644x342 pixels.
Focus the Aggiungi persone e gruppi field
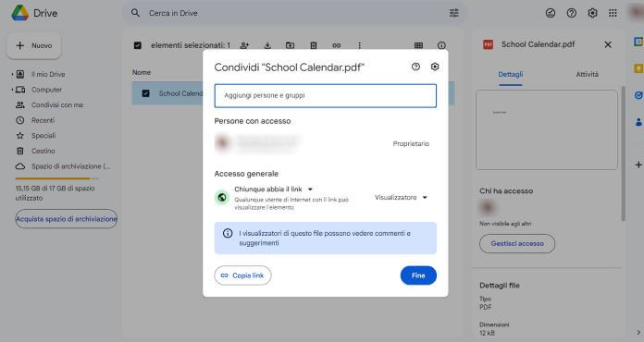coord(326,95)
